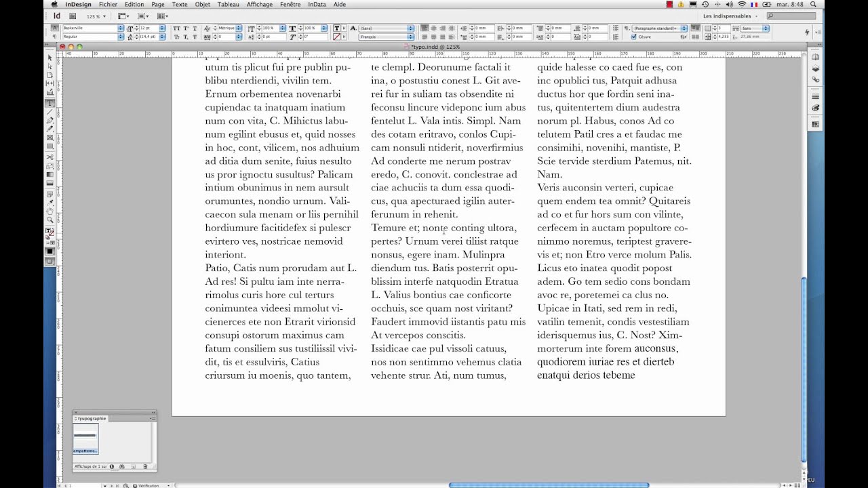The height and width of the screenshot is (488, 868).
Task: Select the Page tool
Action: pos(50,75)
